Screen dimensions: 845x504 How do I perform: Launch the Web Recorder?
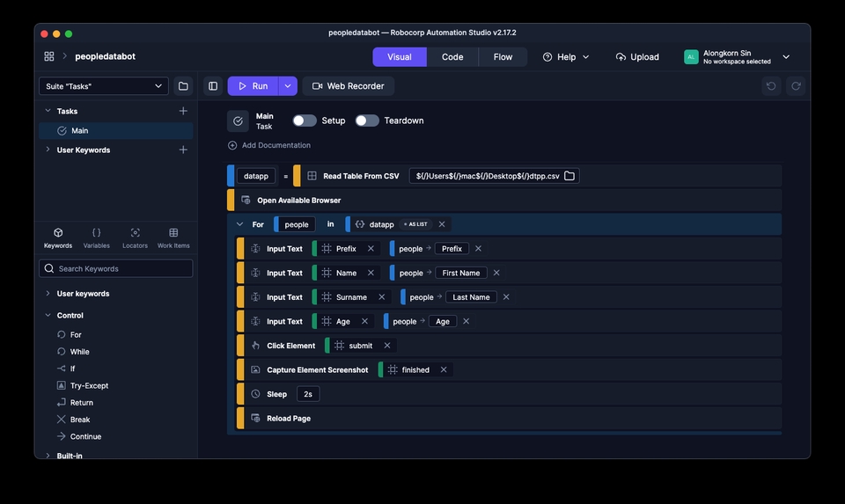click(349, 86)
